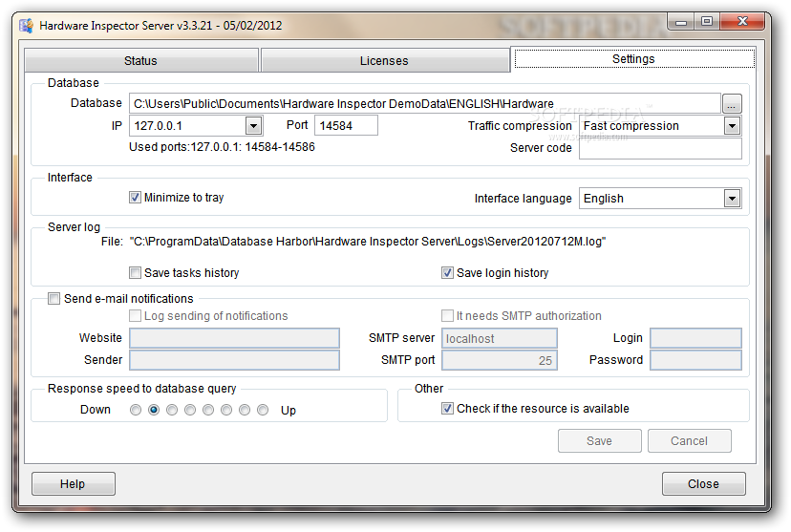
Task: Click the SMTP server field showing localhost
Action: (x=500, y=338)
